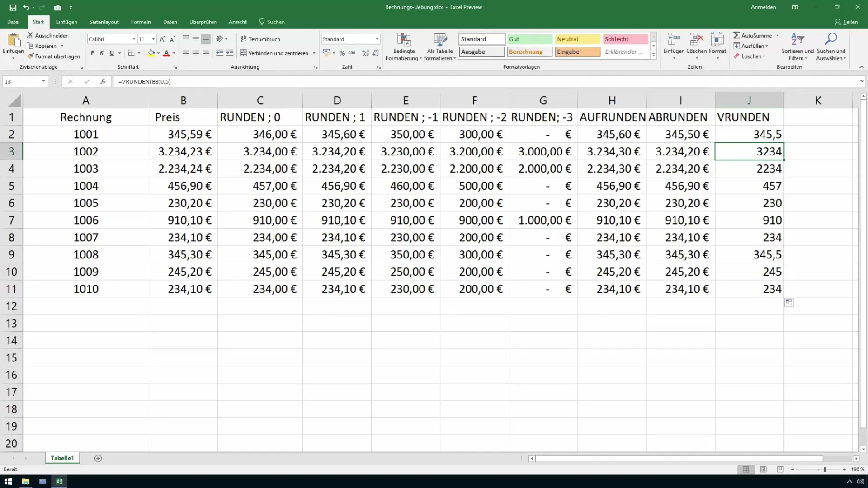
Task: Apply borders with the border icon
Action: coord(131,53)
